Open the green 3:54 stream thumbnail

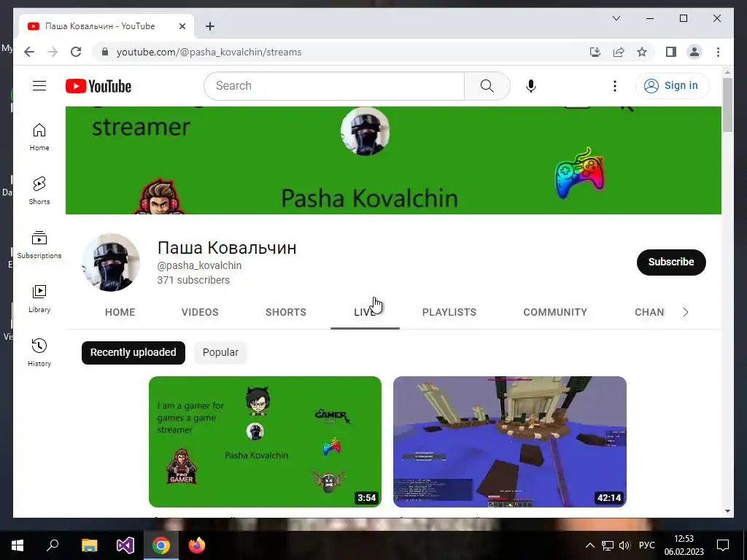point(265,441)
